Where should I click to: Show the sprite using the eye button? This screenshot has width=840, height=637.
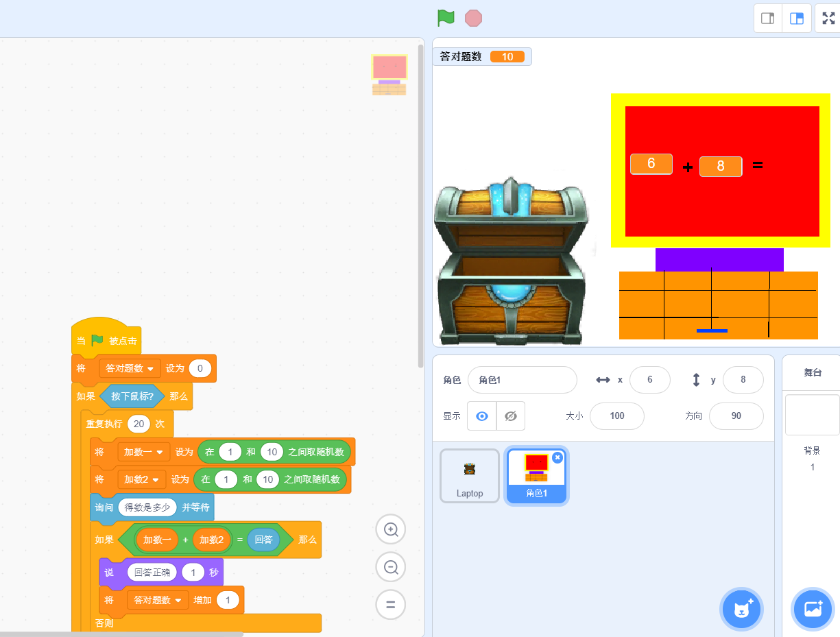pos(482,416)
